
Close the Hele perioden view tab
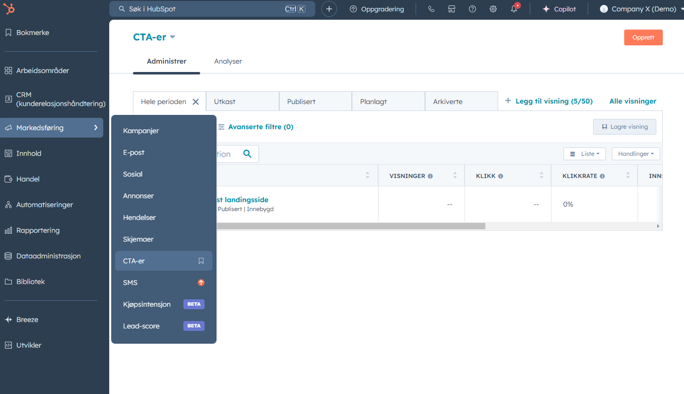coord(196,102)
